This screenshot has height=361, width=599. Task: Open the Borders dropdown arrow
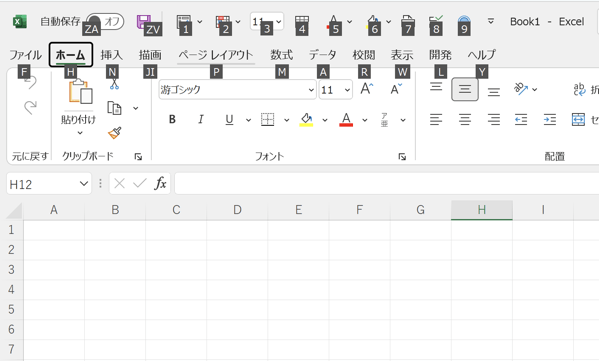pos(287,120)
